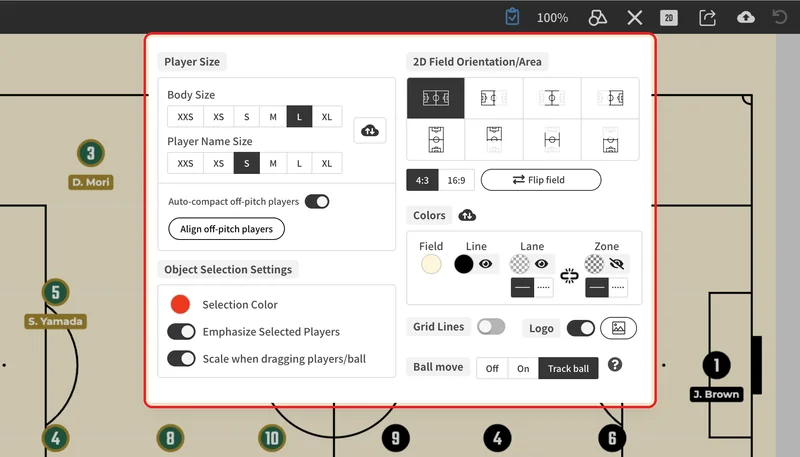Open the red Selection Color swatch
This screenshot has height=457, width=800.
coord(180,304)
